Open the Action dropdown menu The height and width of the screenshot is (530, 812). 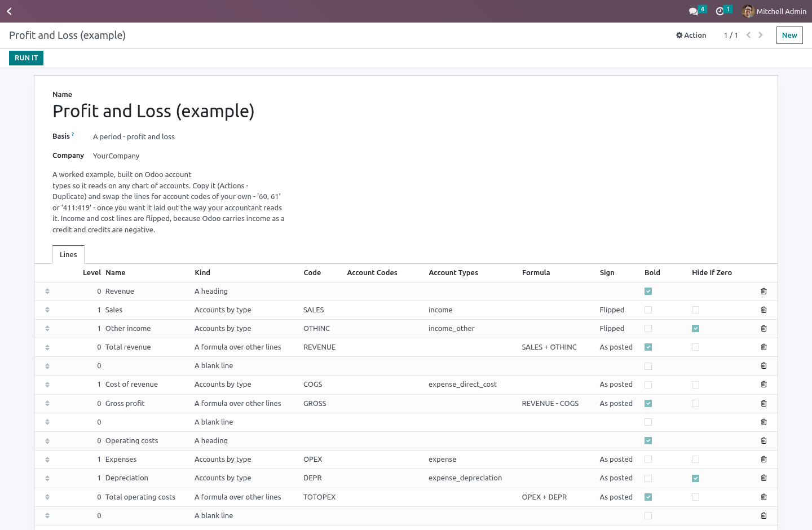[691, 35]
